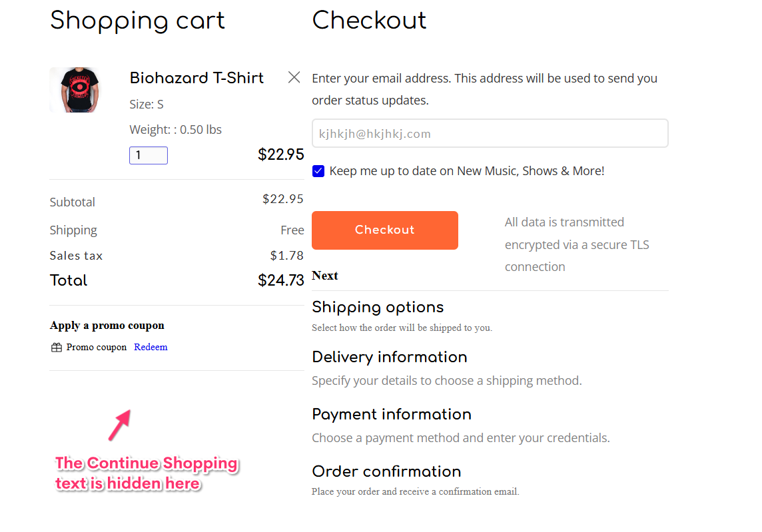The image size is (762, 532).
Task: Open the Biohazard T-Shirt title link
Action: 196,78
